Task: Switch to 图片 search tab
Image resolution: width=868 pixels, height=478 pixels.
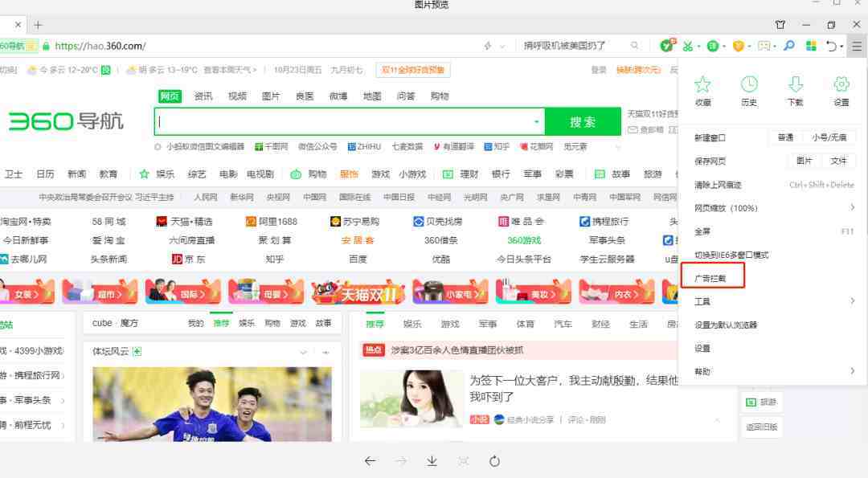Action: [x=271, y=96]
